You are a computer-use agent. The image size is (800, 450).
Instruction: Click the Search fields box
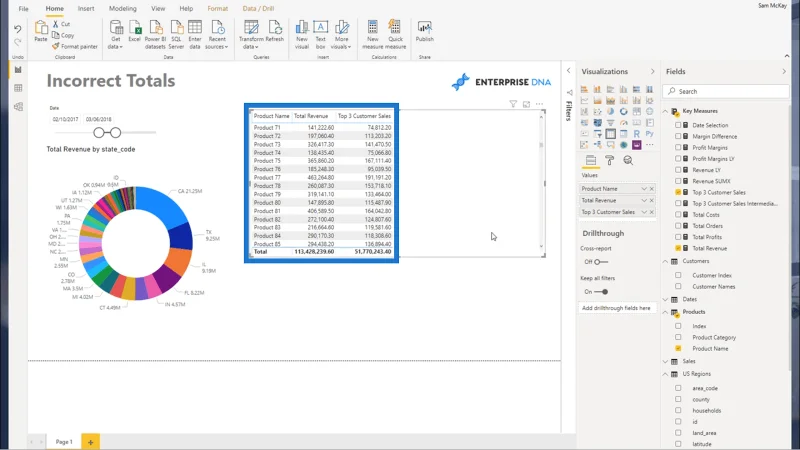pyautogui.click(x=726, y=91)
